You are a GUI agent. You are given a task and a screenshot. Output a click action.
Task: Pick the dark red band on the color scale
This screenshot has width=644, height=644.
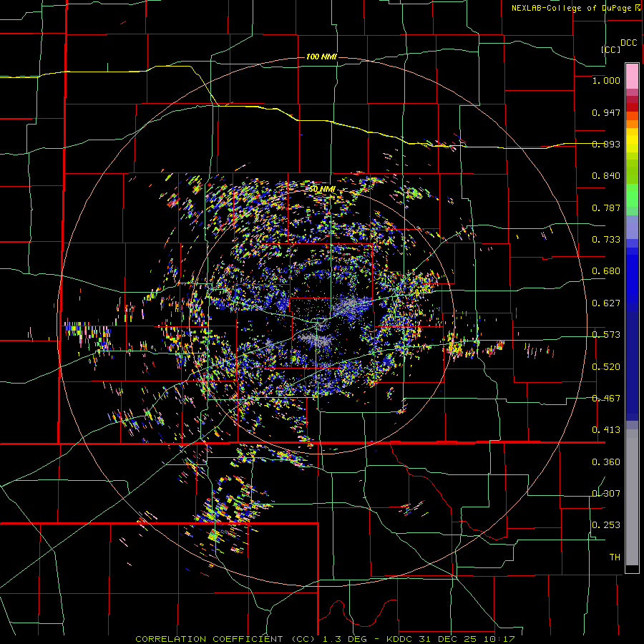tap(632, 107)
